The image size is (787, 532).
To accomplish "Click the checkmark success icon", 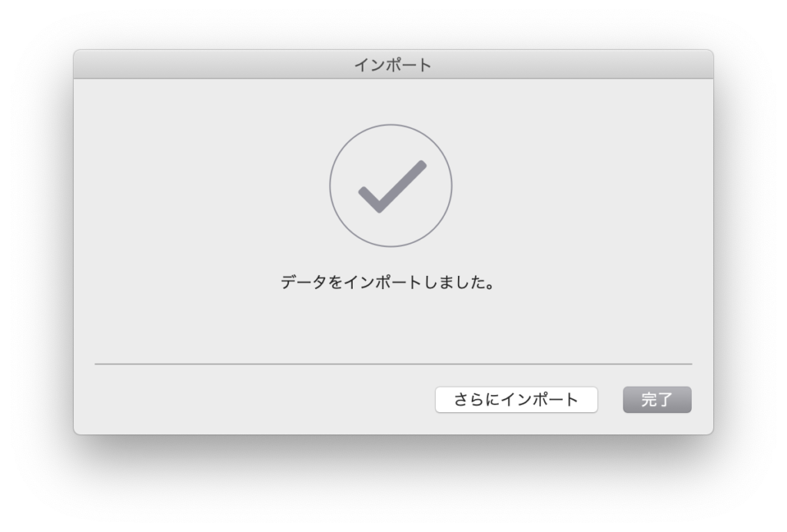I will pyautogui.click(x=392, y=186).
